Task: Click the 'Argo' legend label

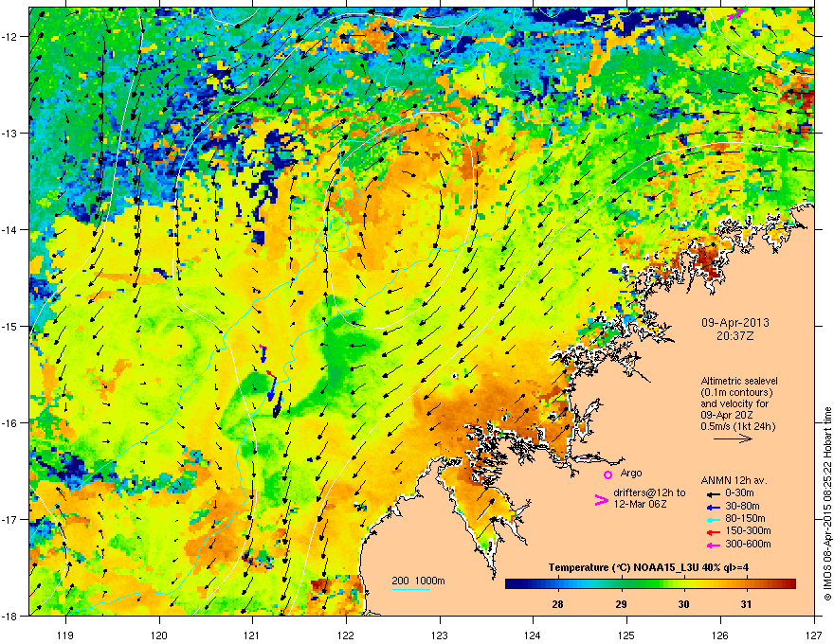Action: (x=631, y=473)
